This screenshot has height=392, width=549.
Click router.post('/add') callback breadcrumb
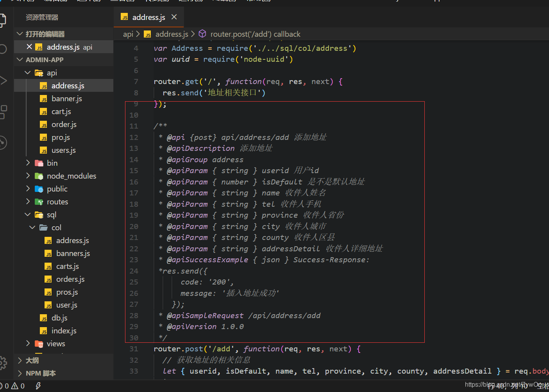pyautogui.click(x=256, y=34)
